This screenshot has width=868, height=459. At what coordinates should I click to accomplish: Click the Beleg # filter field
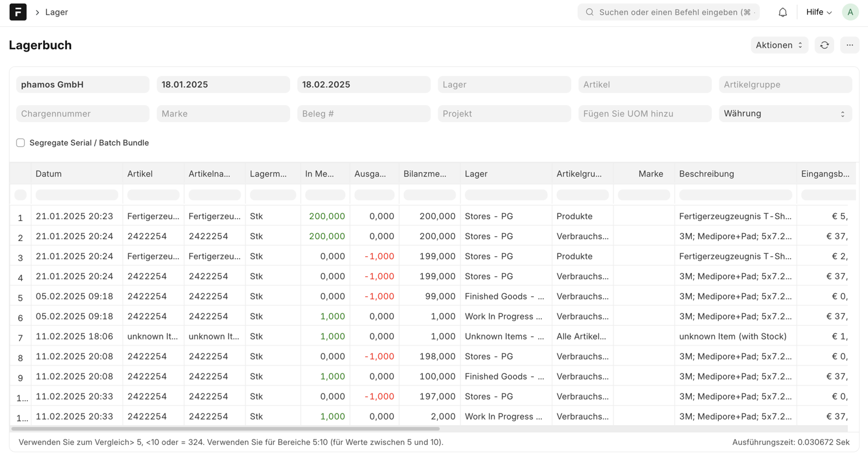(364, 114)
